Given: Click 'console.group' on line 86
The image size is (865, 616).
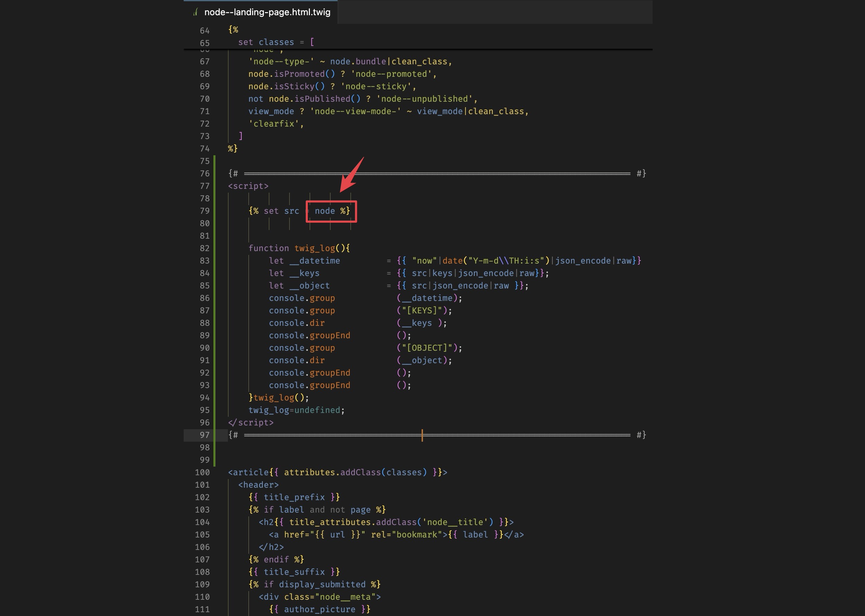Looking at the screenshot, I should point(302,298).
